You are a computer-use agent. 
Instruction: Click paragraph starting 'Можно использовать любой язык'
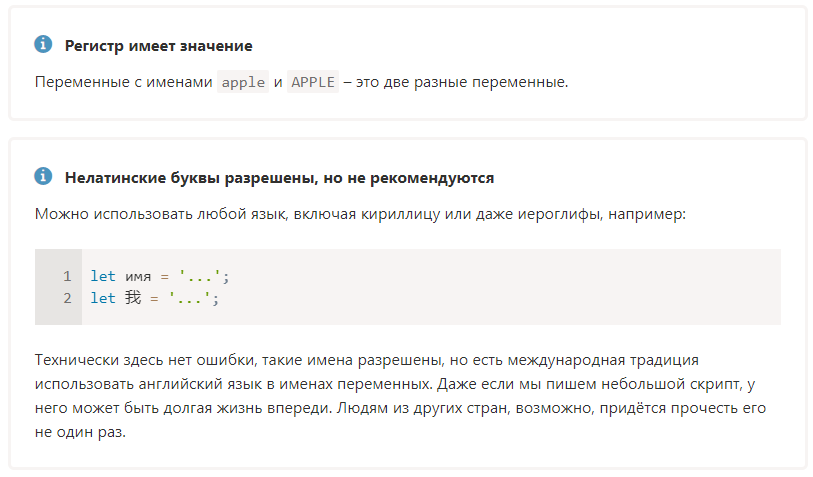(360, 214)
